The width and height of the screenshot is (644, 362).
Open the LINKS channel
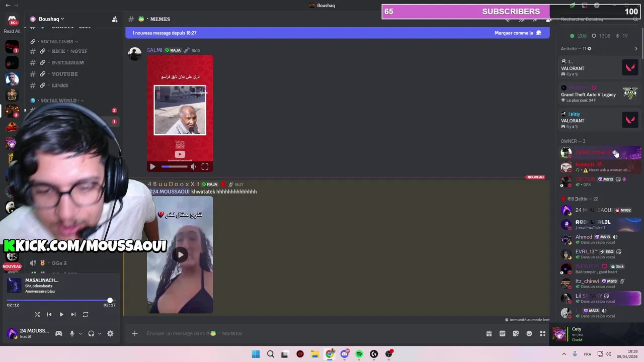(59, 85)
